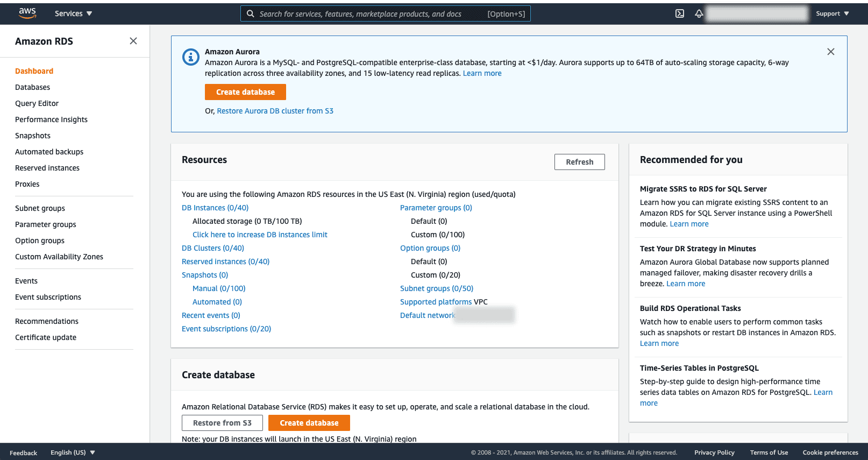This screenshot has width=868, height=460.
Task: Open the DB Clusters (0/40) link
Action: click(213, 248)
